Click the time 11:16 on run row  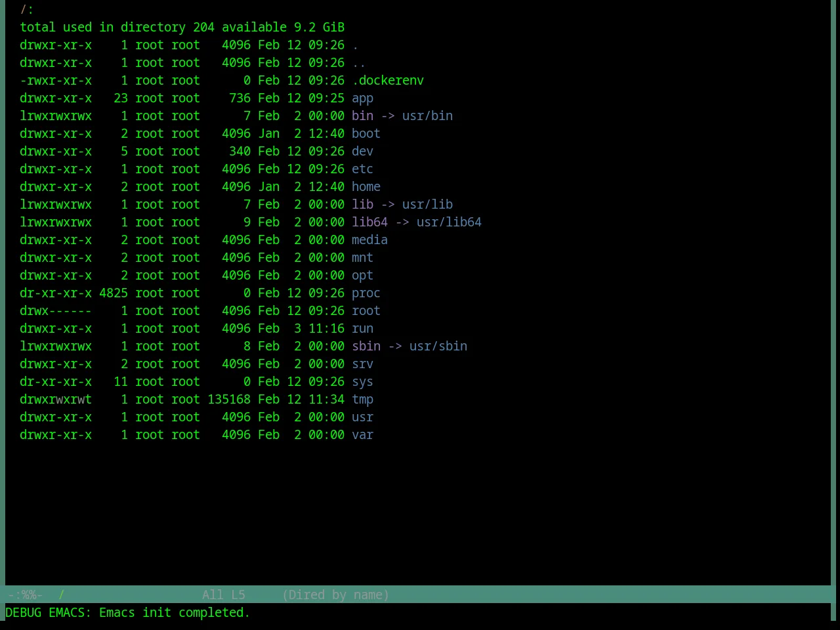coord(326,329)
